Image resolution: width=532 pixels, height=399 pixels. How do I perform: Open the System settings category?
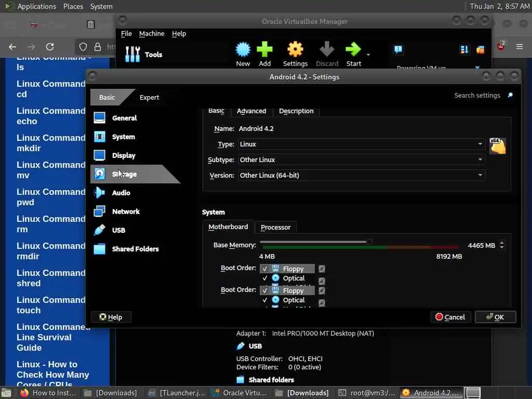(115, 137)
